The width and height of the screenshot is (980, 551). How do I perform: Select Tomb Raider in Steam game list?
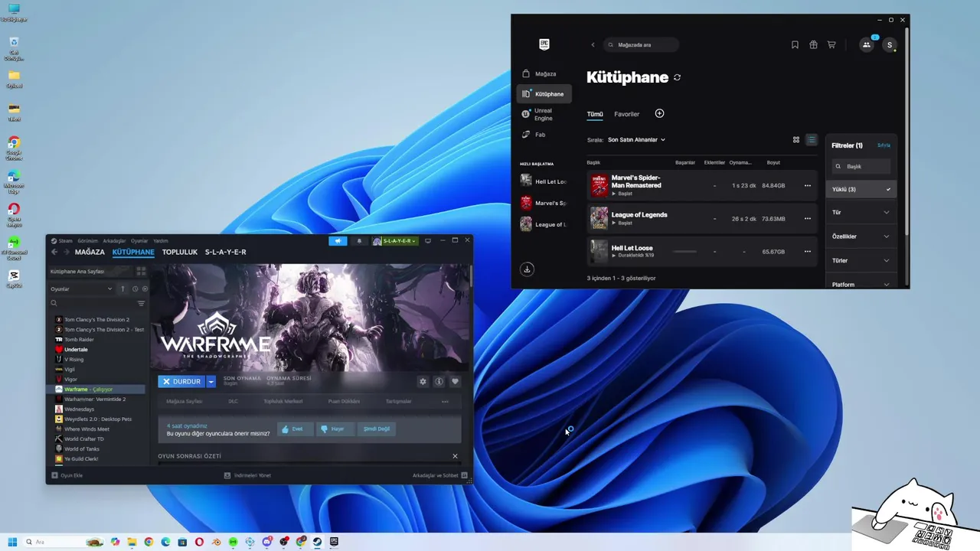point(79,340)
